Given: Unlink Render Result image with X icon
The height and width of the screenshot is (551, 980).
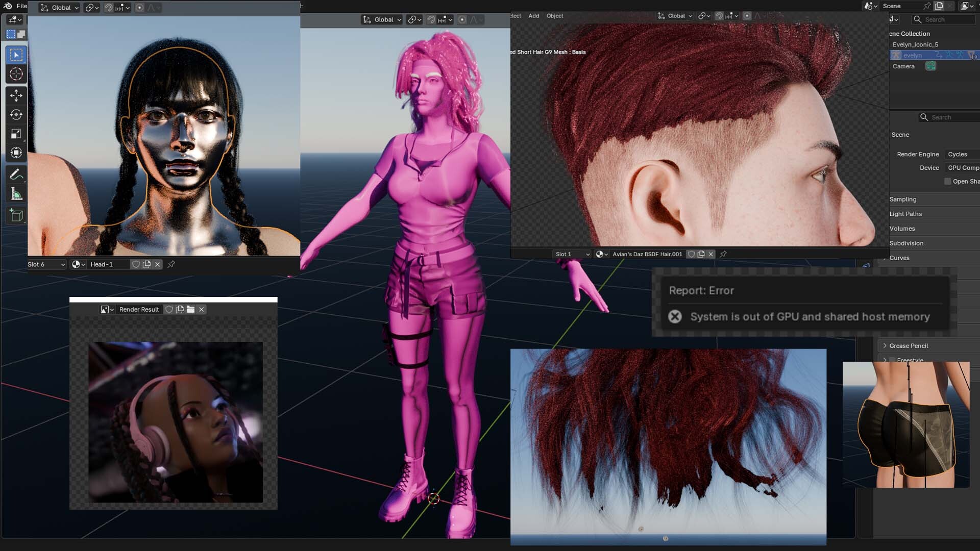Looking at the screenshot, I should tap(202, 309).
